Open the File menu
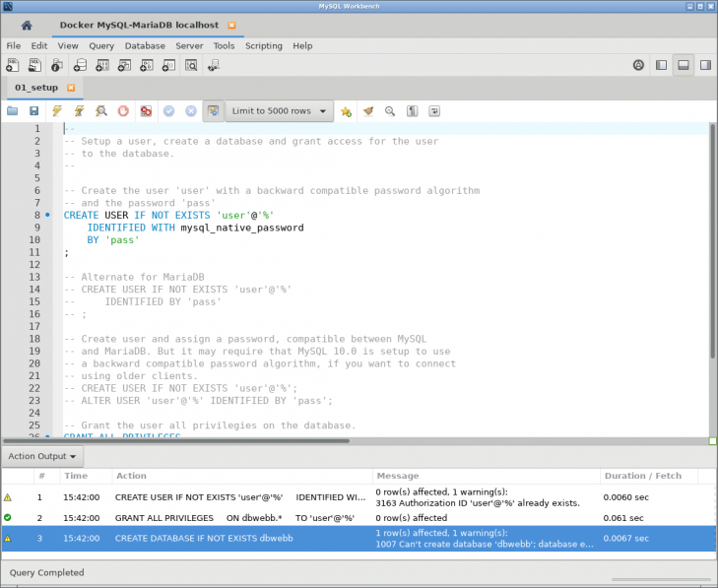Viewport: 718px width, 588px height. pos(13,45)
